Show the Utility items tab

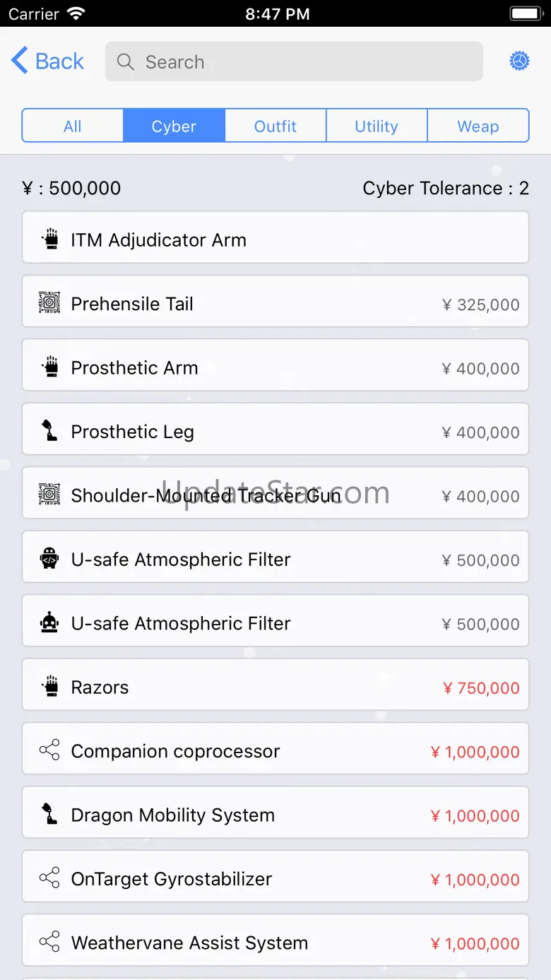point(377,126)
